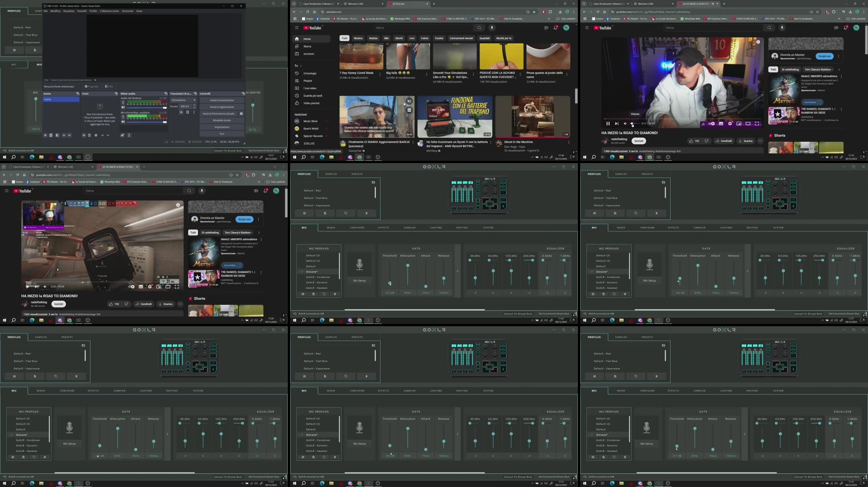The width and height of the screenshot is (868, 487).
Task: Open OBS Collezione scene menu
Action: [x=109, y=11]
